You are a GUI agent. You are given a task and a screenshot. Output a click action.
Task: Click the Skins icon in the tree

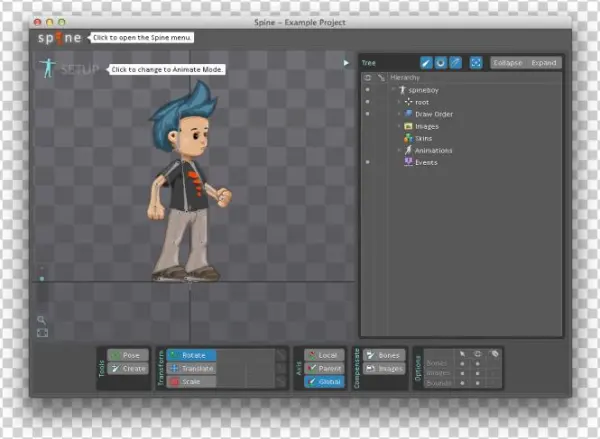[408, 138]
